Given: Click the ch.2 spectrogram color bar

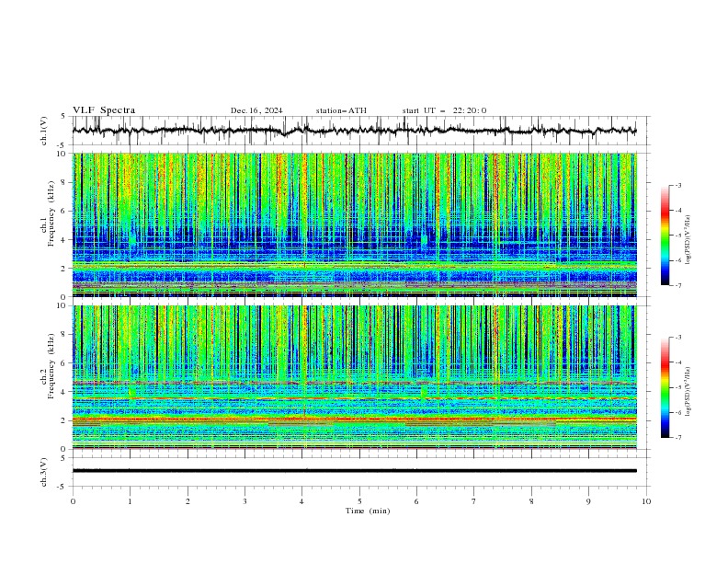Looking at the screenshot, I should [x=665, y=387].
